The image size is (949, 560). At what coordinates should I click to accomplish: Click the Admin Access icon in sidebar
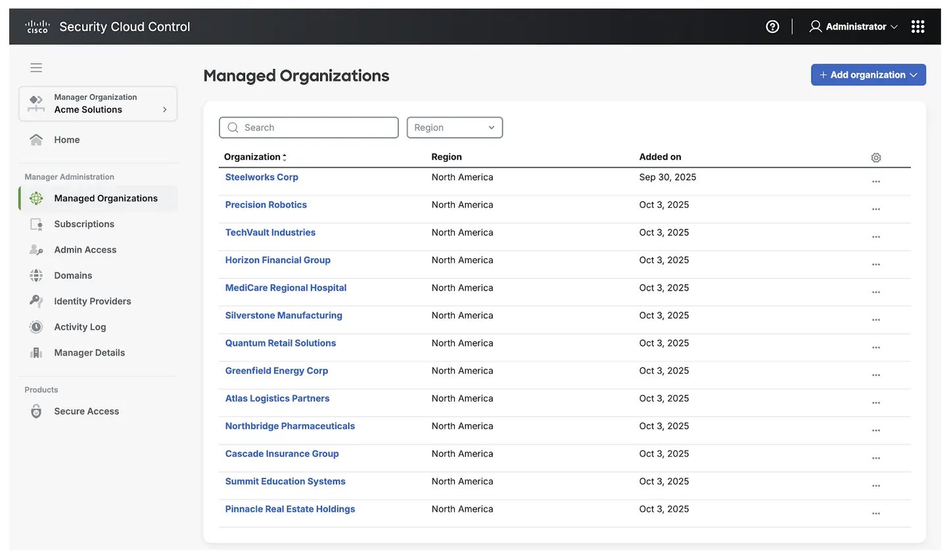point(36,249)
